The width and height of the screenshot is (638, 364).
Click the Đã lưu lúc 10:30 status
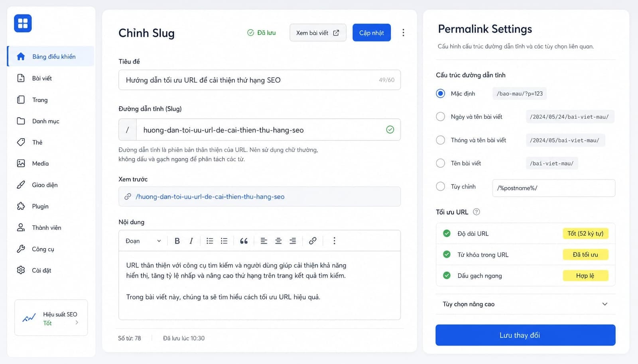click(184, 338)
